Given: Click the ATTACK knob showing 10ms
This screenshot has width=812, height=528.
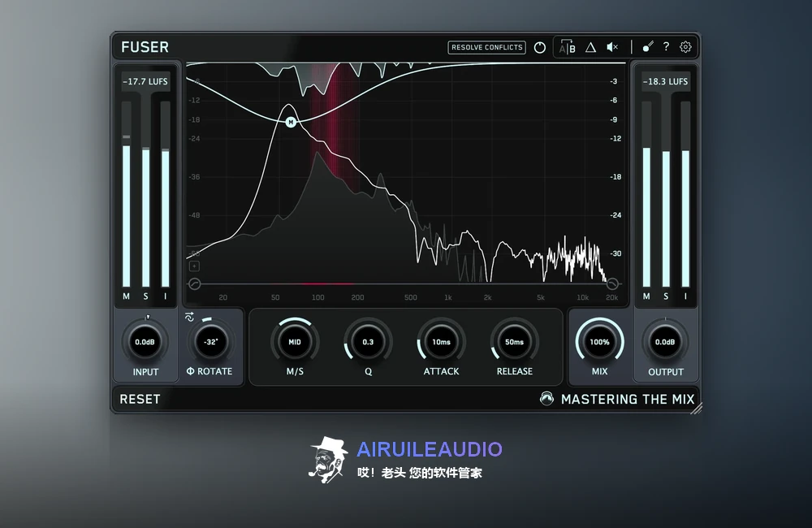Looking at the screenshot, I should 441,342.
